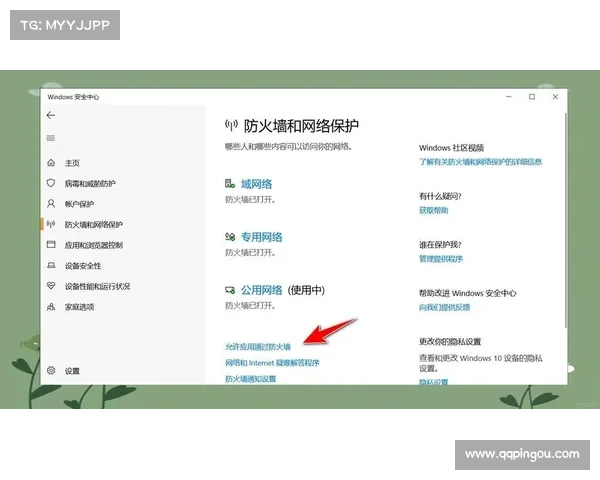Screen dimensions: 600x480
Task: Click the 允许应用通过防火墙 link
Action: tap(258, 347)
